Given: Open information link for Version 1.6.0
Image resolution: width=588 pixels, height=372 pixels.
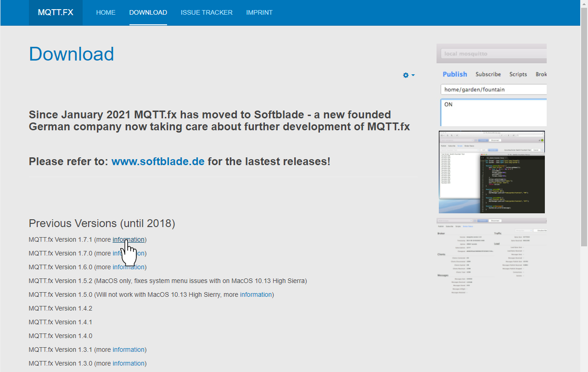Looking at the screenshot, I should pos(129,267).
